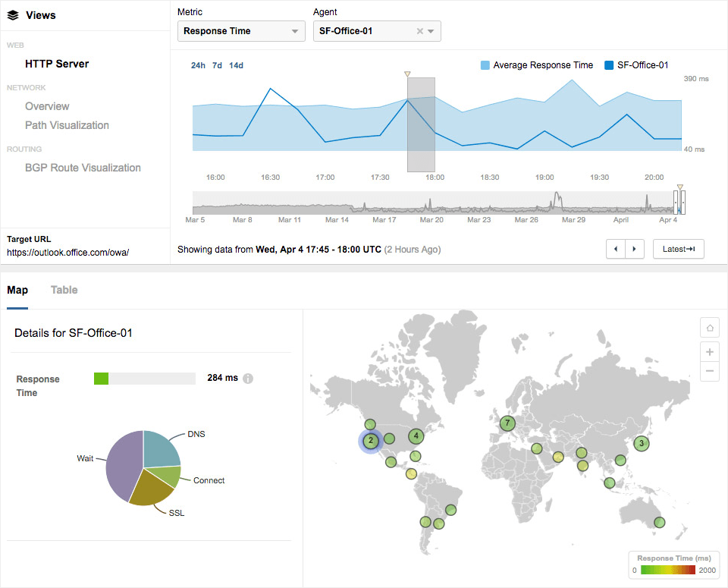The image size is (728, 588).
Task: Open BGP Route Visualization view
Action: pyautogui.click(x=83, y=168)
